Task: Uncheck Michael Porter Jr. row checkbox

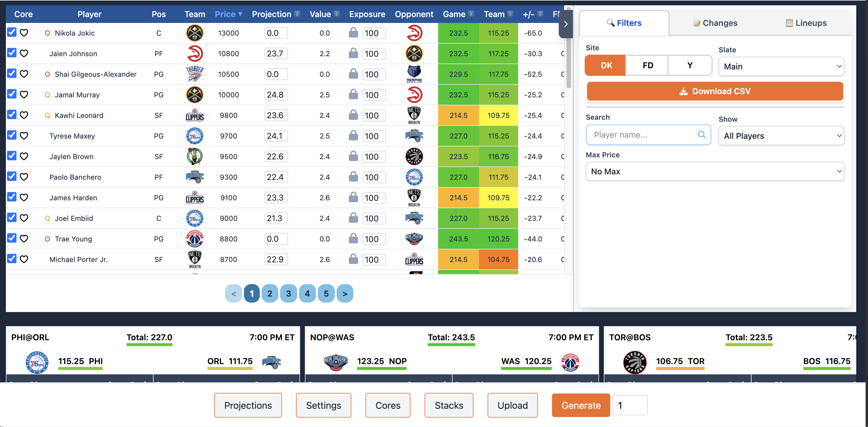Action: 12,258
